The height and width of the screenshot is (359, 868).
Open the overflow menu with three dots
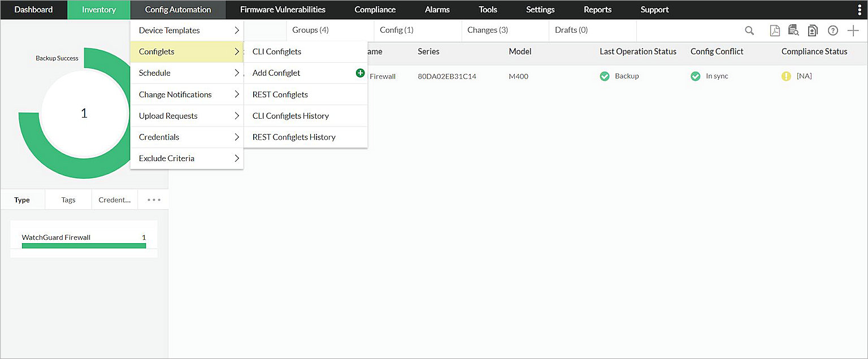(860, 9)
